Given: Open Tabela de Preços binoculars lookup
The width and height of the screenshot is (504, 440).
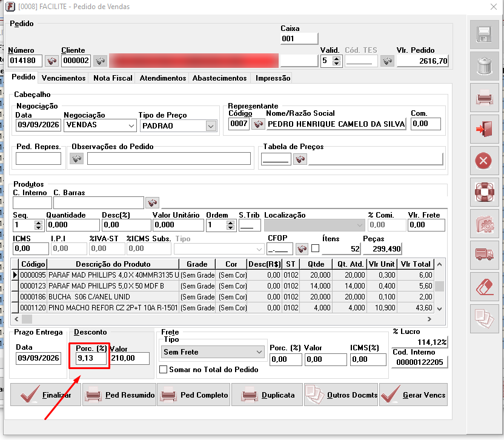Looking at the screenshot, I should point(300,159).
